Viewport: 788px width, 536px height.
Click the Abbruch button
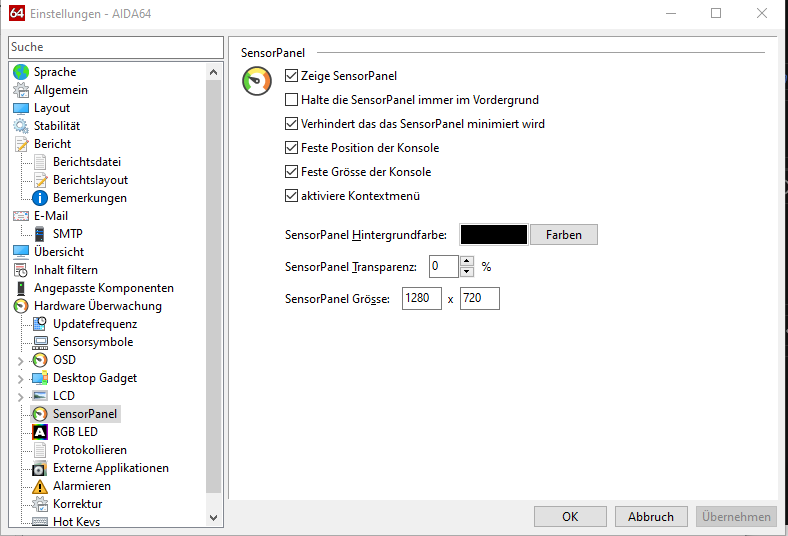tap(651, 516)
